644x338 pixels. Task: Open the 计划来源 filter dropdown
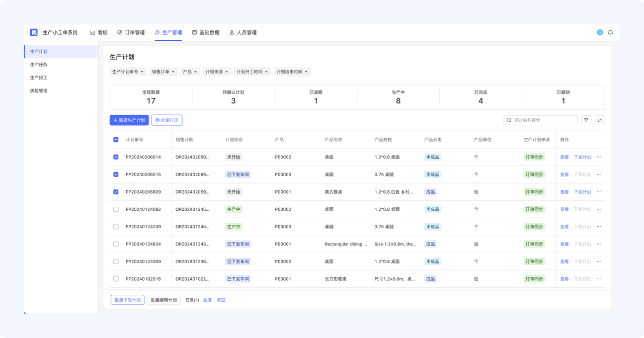click(217, 72)
